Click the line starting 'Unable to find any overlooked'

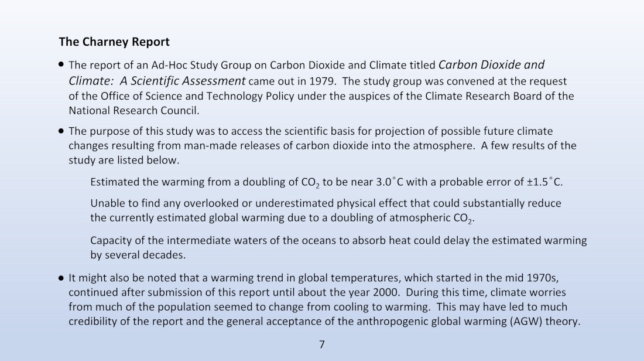pos(326,203)
